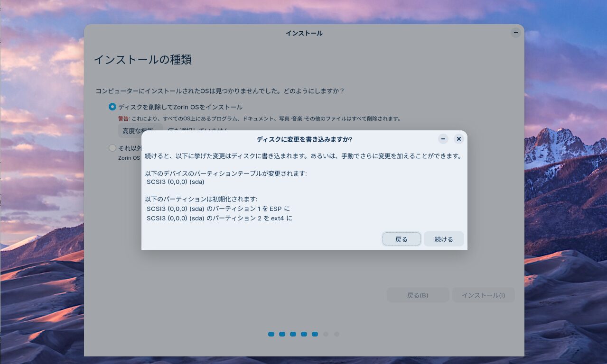Click the partition 1 ESP line
The width and height of the screenshot is (607, 364).
click(218, 209)
